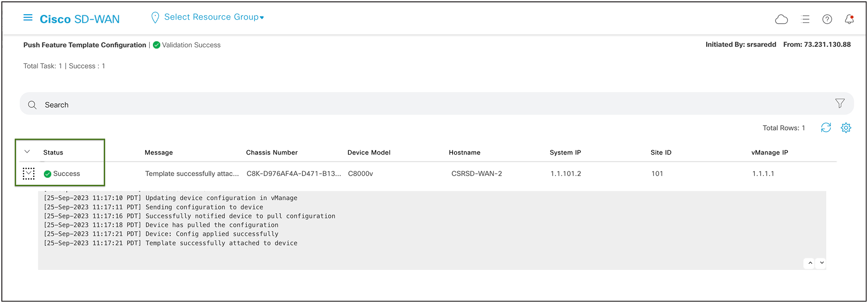Expand all rows via header chevron
The image size is (868, 303).
[x=27, y=151]
